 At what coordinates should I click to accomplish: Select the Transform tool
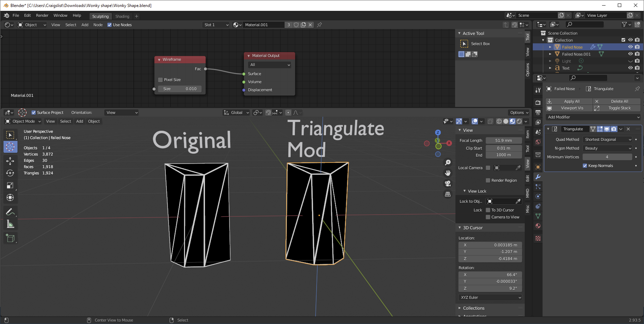coord(10,197)
